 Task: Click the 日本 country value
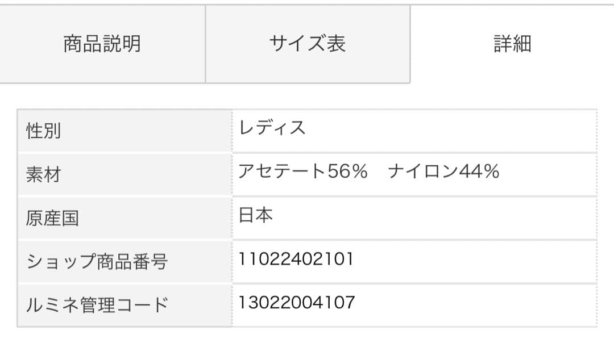click(256, 215)
